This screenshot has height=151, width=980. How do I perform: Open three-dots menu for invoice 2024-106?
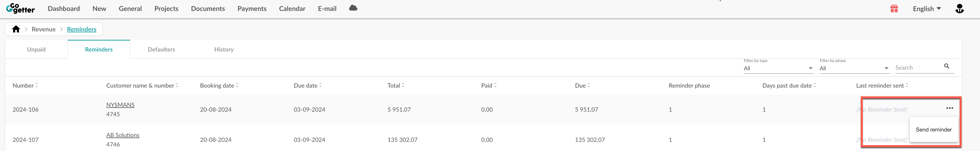click(950, 108)
